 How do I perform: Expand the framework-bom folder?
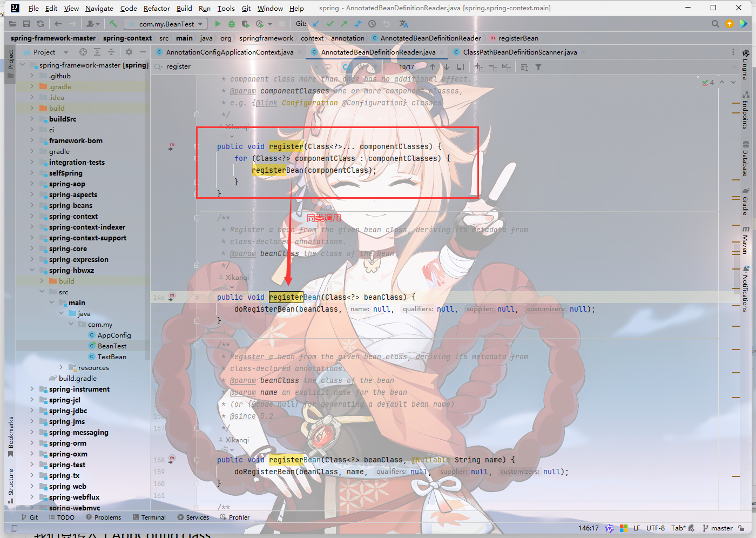click(32, 140)
